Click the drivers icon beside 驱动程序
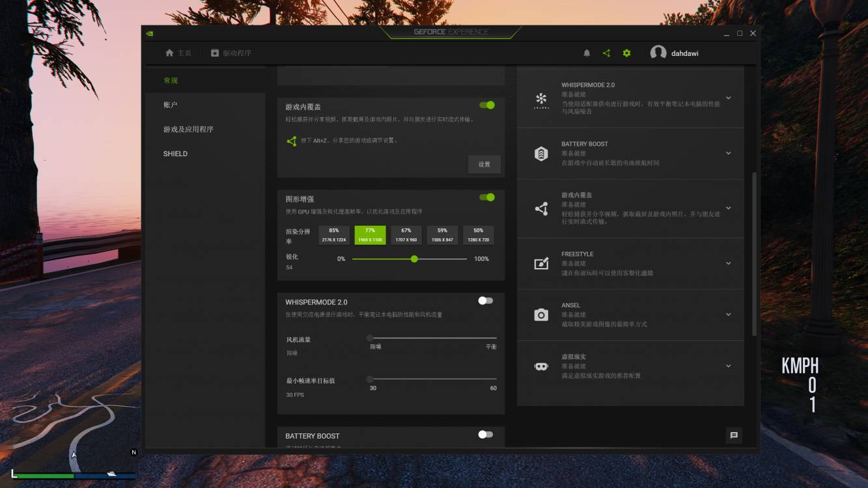The image size is (868, 488). tap(215, 53)
